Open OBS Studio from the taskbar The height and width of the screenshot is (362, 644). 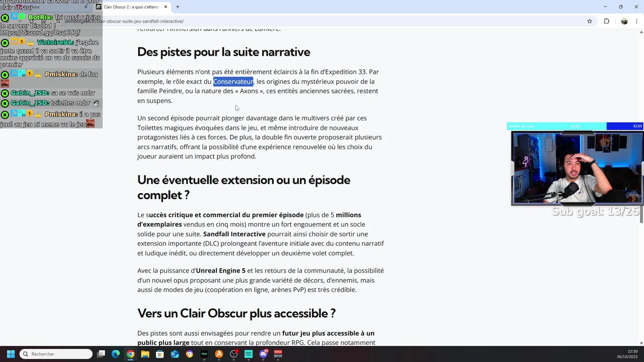(233, 354)
